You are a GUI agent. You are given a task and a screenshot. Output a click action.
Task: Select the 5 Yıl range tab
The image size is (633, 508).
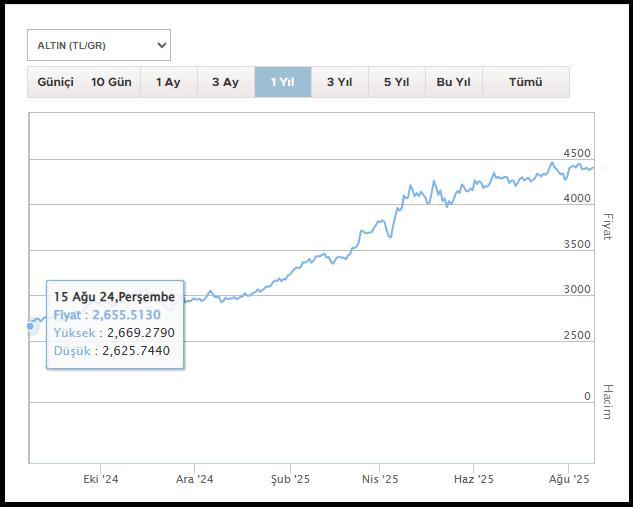pyautogui.click(x=396, y=82)
